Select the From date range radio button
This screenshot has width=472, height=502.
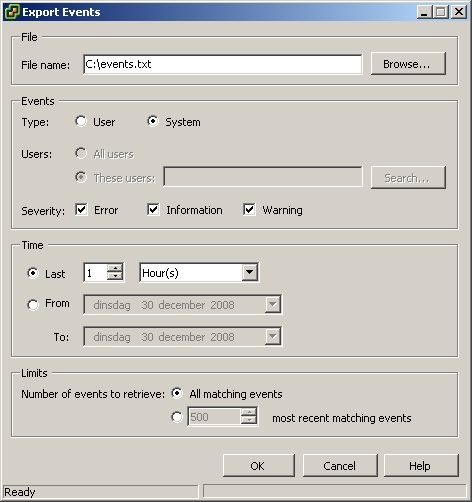tap(33, 304)
